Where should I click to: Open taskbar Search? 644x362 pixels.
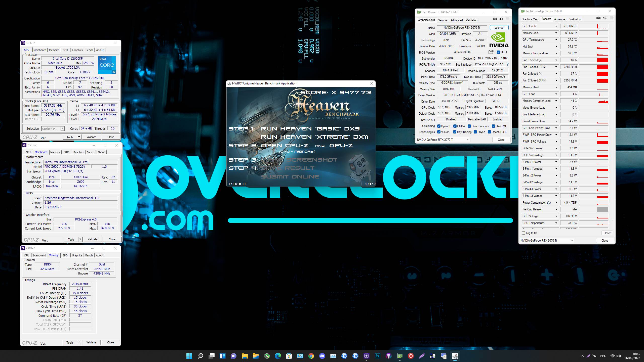[200, 356]
